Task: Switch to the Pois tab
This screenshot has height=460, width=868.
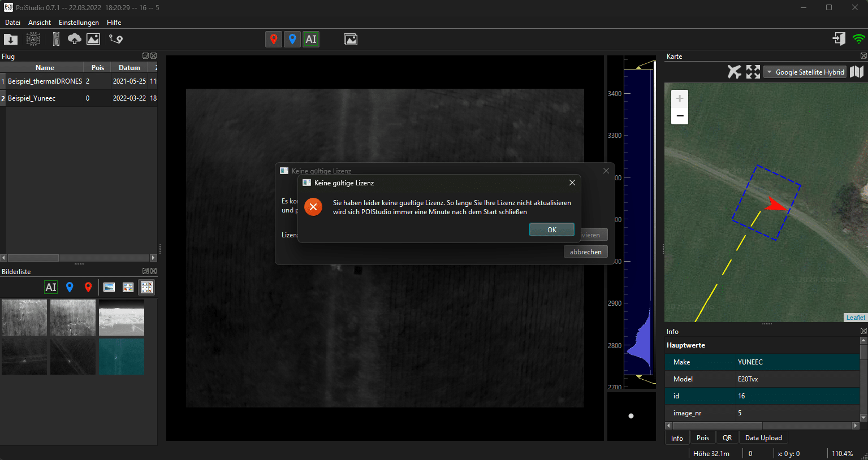Action: [703, 438]
